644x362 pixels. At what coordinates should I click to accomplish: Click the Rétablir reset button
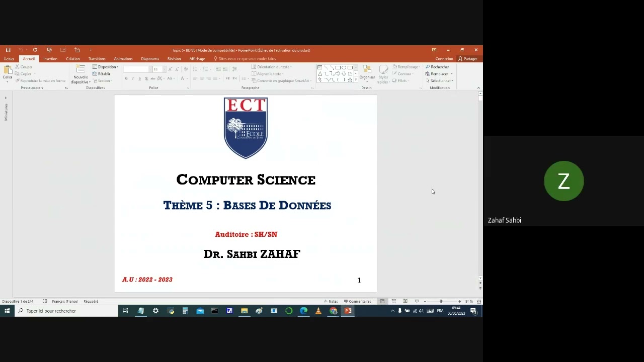tap(102, 74)
